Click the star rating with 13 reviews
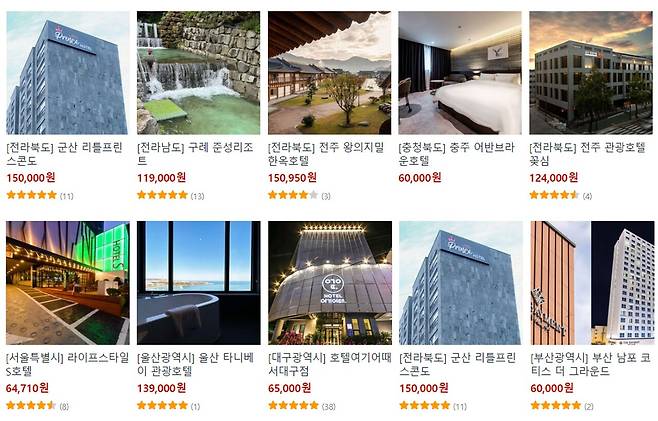 pyautogui.click(x=170, y=195)
